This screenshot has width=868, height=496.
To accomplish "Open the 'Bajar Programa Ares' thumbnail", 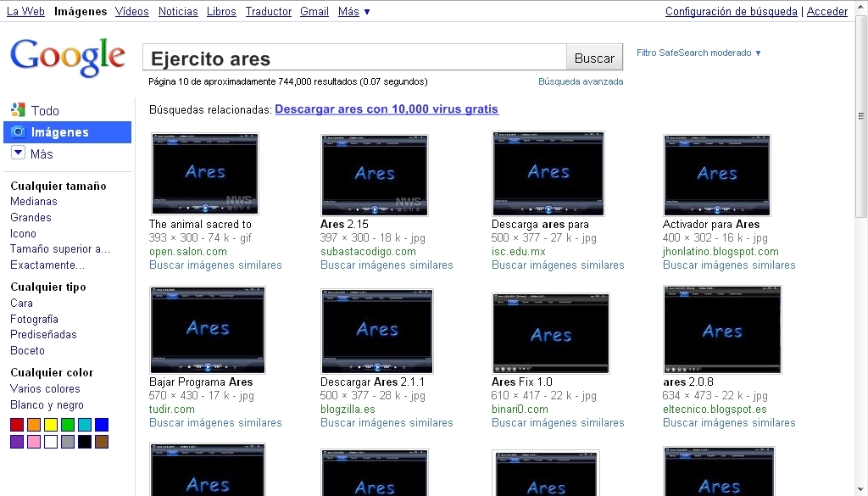I will pyautogui.click(x=207, y=330).
